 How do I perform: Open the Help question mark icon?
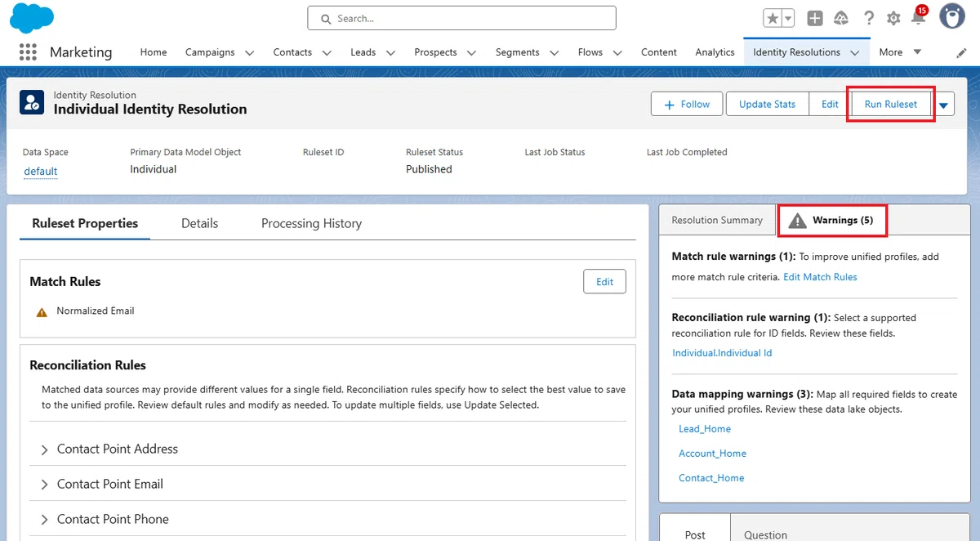869,18
